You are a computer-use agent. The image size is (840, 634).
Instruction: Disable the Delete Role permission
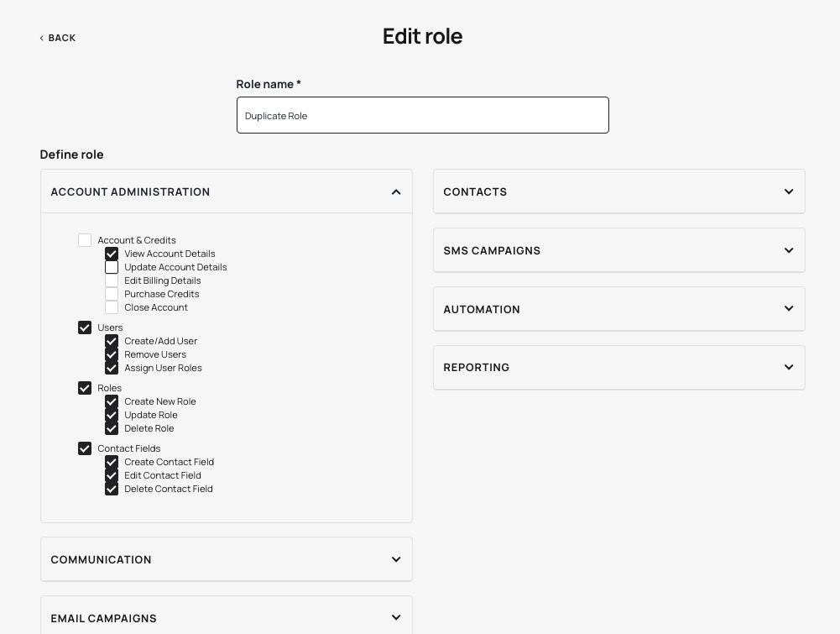click(x=112, y=428)
